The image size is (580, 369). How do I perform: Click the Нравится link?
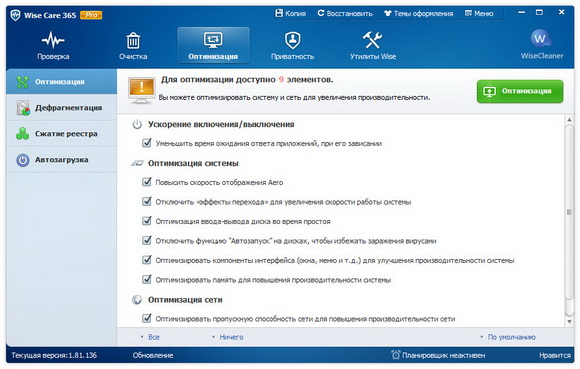click(554, 355)
